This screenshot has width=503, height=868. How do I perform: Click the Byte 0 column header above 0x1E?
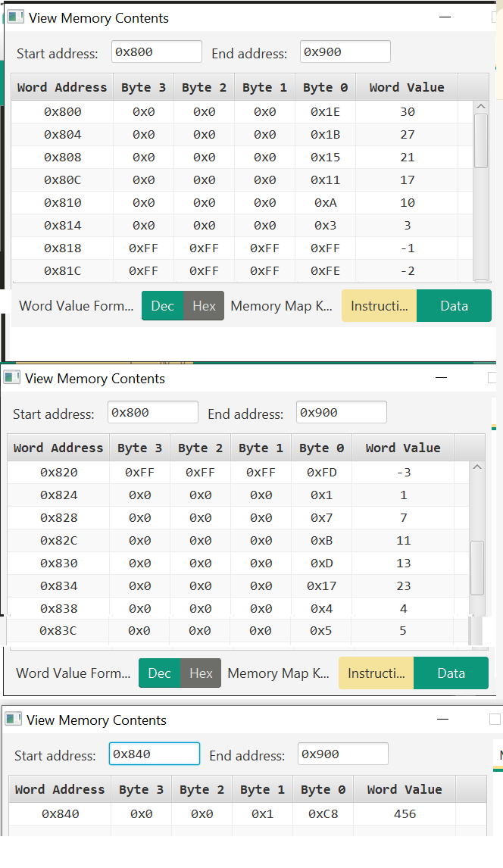325,87
